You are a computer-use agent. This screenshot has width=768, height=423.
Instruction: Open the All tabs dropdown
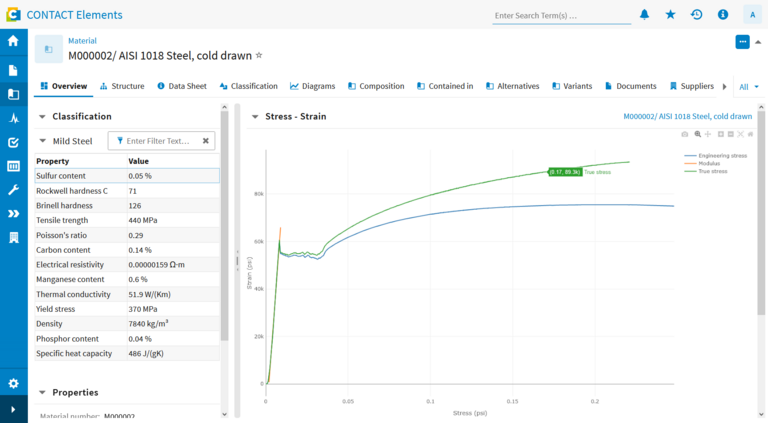(x=749, y=87)
